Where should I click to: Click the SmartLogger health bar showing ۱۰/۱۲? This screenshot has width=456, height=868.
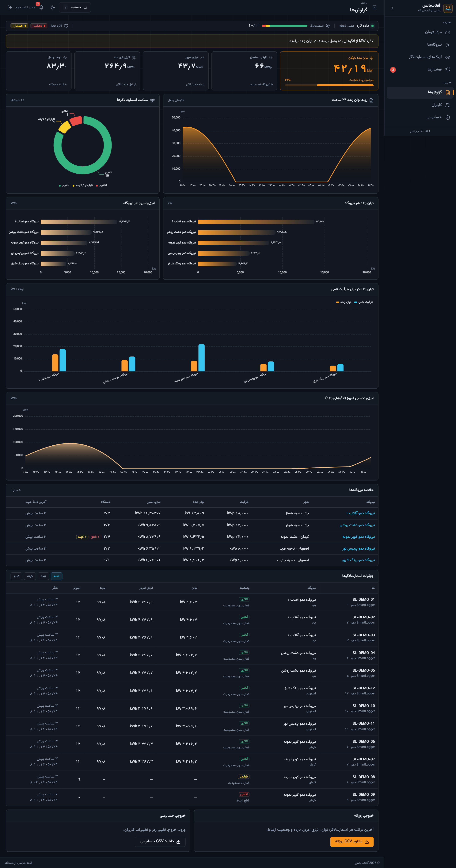(x=285, y=26)
